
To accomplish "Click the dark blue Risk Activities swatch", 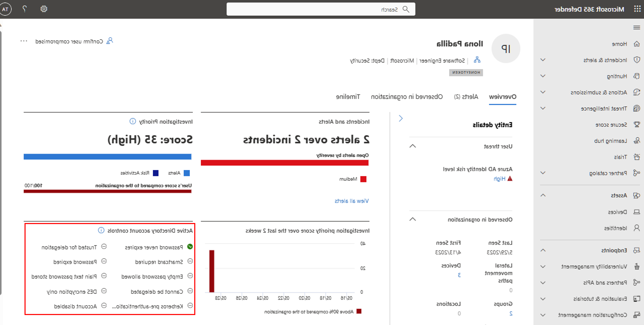I will click(155, 173).
